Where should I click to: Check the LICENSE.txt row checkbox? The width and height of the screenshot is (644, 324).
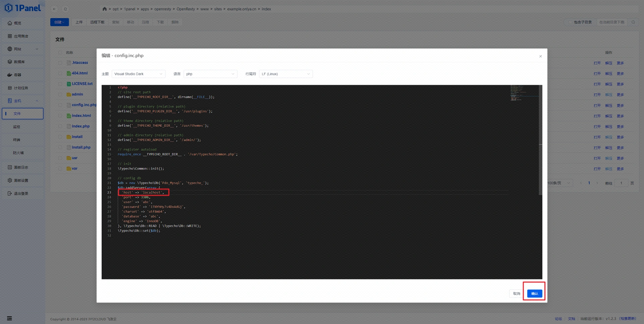pyautogui.click(x=60, y=84)
